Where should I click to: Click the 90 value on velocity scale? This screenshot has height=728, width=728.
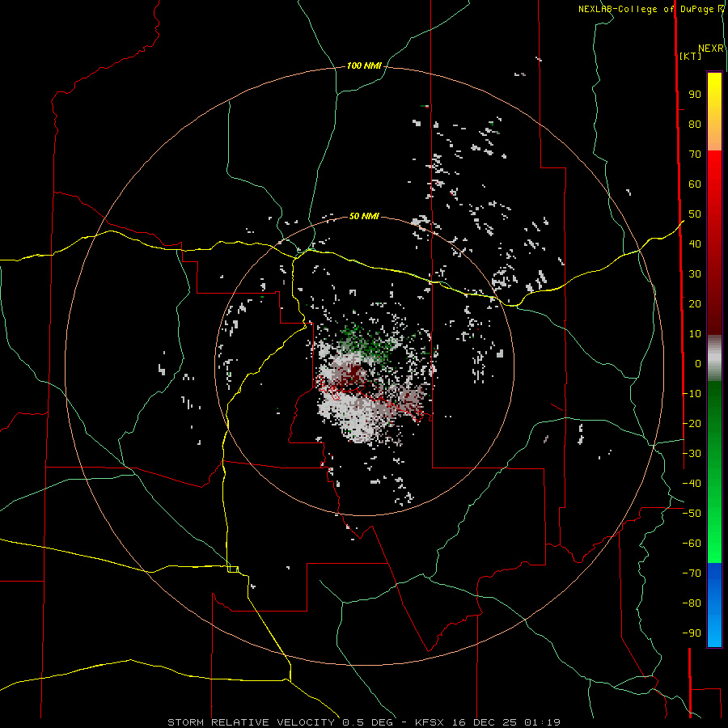pos(695,95)
